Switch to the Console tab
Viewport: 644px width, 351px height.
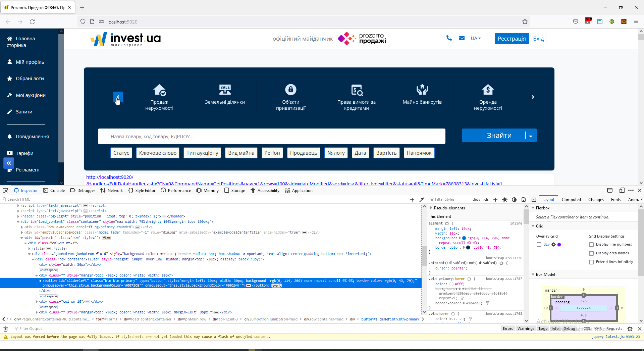point(54,190)
